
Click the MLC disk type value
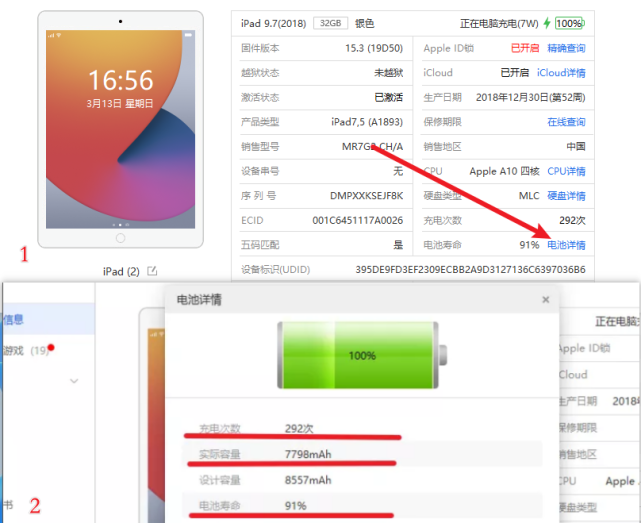click(x=529, y=196)
